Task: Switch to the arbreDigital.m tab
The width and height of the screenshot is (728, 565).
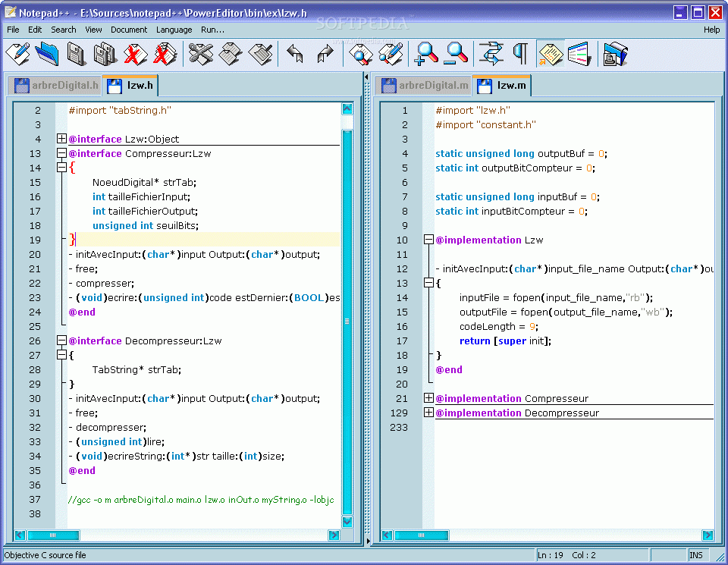Action: click(x=425, y=86)
